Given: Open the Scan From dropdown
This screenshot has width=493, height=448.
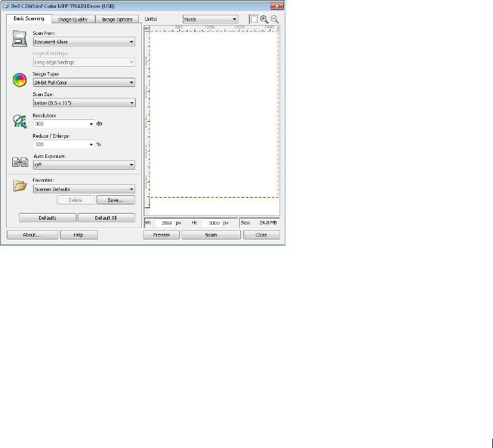Looking at the screenshot, I should point(84,42).
